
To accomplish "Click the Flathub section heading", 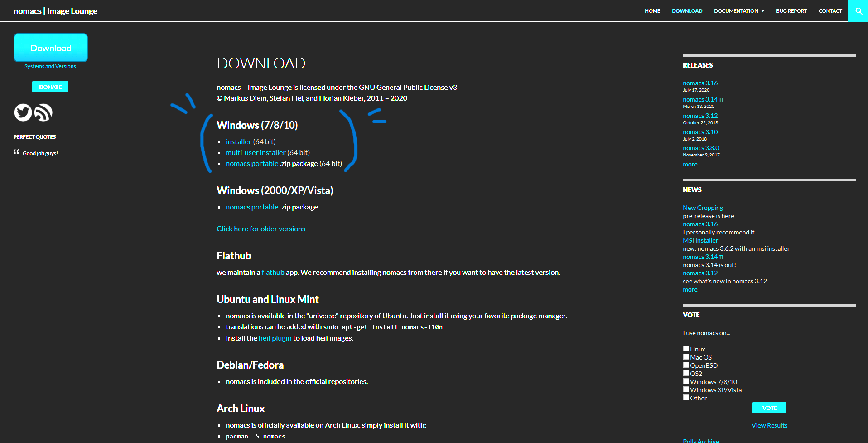I will click(234, 256).
